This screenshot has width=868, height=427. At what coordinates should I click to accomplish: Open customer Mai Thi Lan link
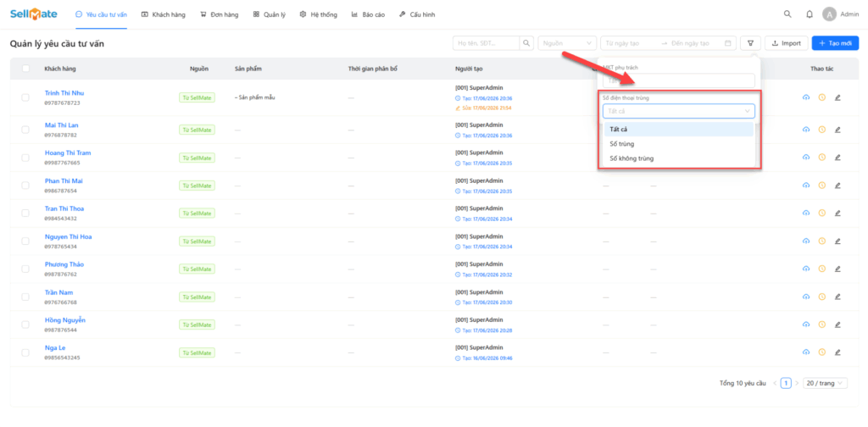61,125
